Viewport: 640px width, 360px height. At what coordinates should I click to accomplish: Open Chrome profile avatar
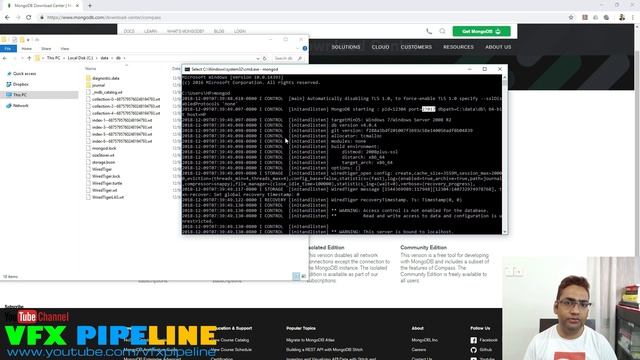point(622,18)
